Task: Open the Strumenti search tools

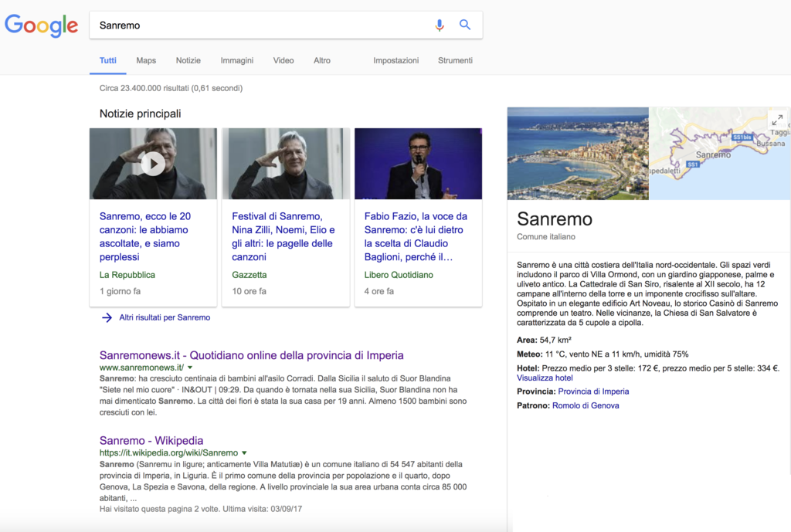Action: 455,60
